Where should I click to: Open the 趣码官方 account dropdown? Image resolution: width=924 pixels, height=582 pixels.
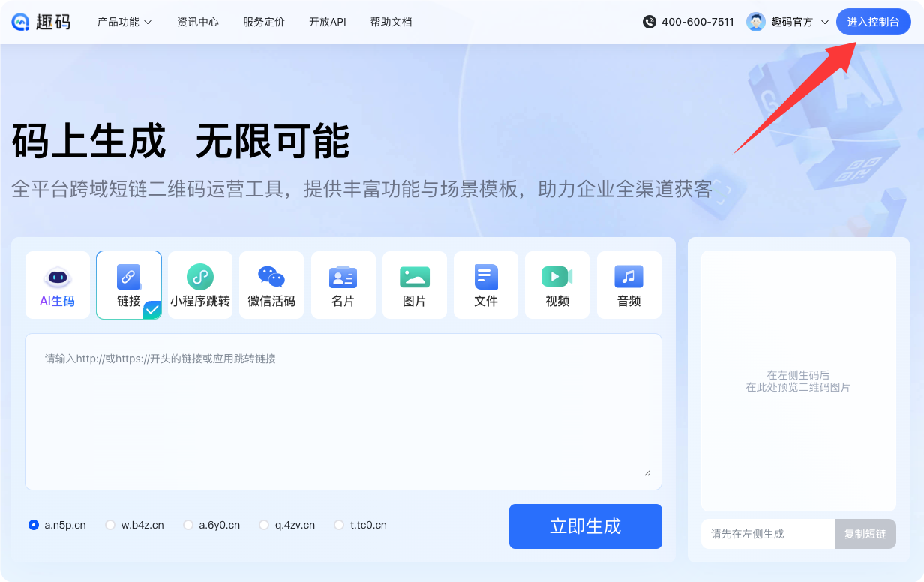(788, 22)
